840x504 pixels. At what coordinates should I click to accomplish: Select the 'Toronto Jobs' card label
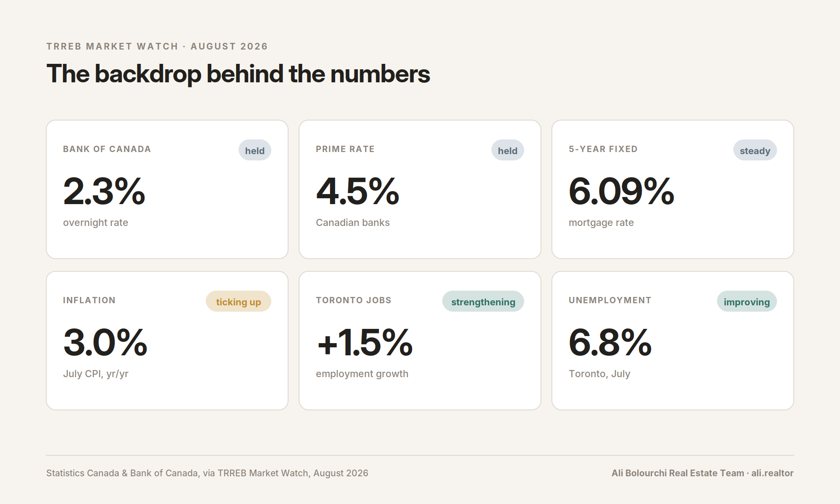pos(354,300)
